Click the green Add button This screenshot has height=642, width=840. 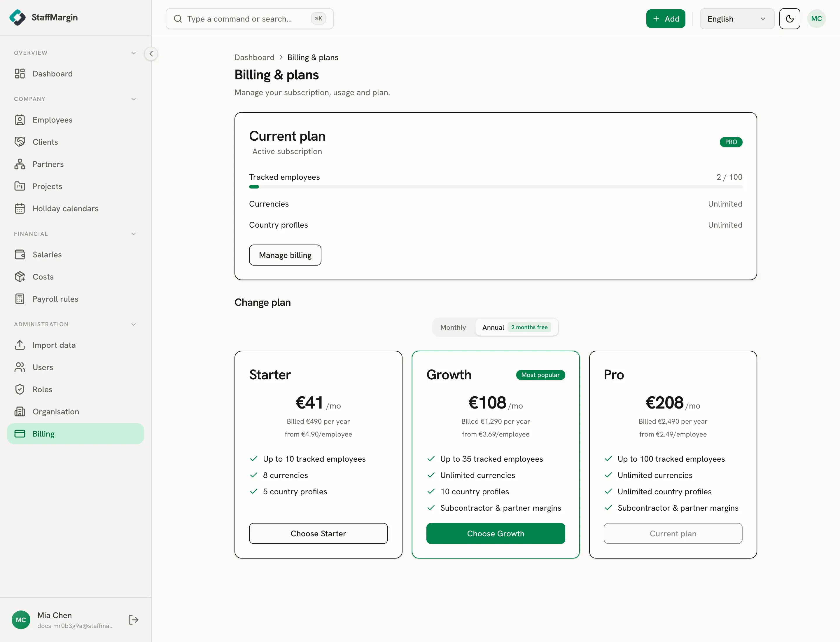pyautogui.click(x=665, y=19)
